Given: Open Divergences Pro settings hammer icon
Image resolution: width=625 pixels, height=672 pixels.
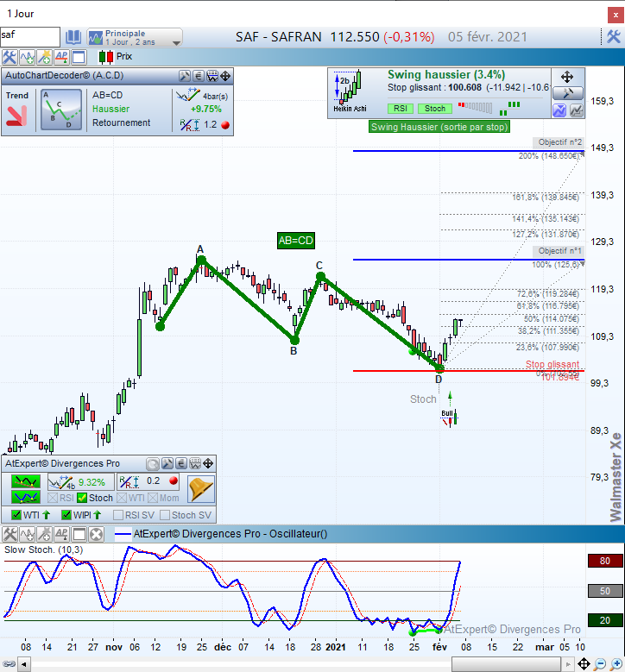Looking at the screenshot, I should (x=167, y=464).
